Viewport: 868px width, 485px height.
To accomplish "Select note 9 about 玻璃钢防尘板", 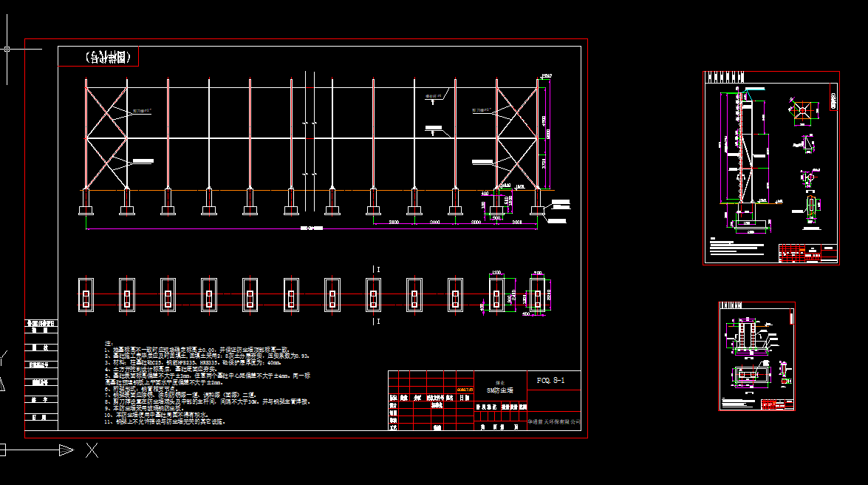I will (144, 408).
